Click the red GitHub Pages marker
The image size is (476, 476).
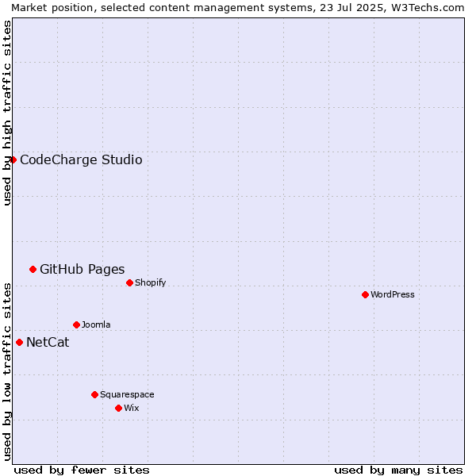(x=33, y=269)
